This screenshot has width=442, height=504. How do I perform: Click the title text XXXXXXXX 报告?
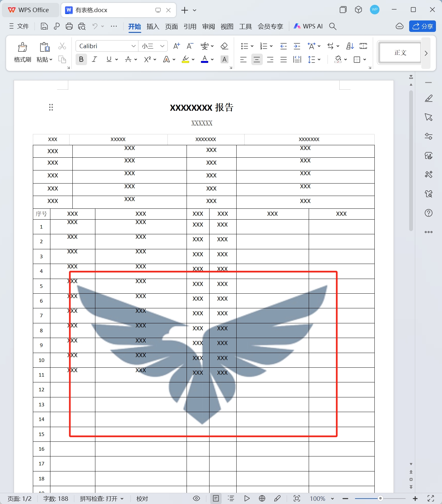[202, 108]
